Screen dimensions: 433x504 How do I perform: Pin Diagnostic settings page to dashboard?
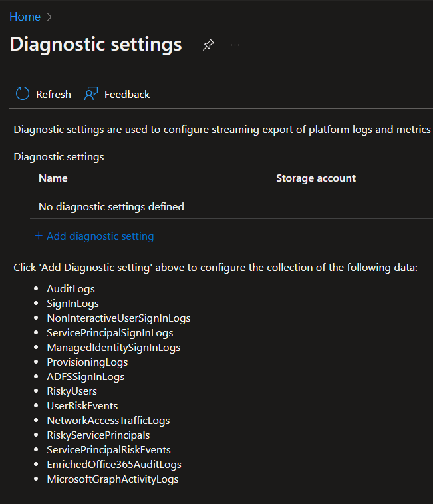[x=208, y=45]
